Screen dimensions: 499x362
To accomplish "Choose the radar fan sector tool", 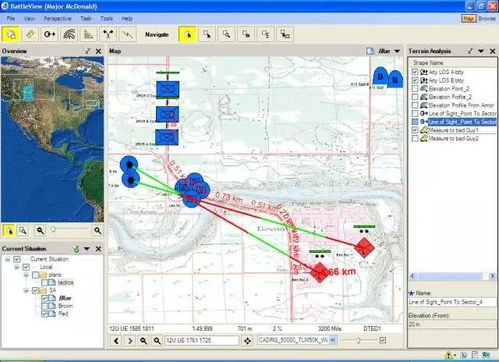I will (x=69, y=35).
